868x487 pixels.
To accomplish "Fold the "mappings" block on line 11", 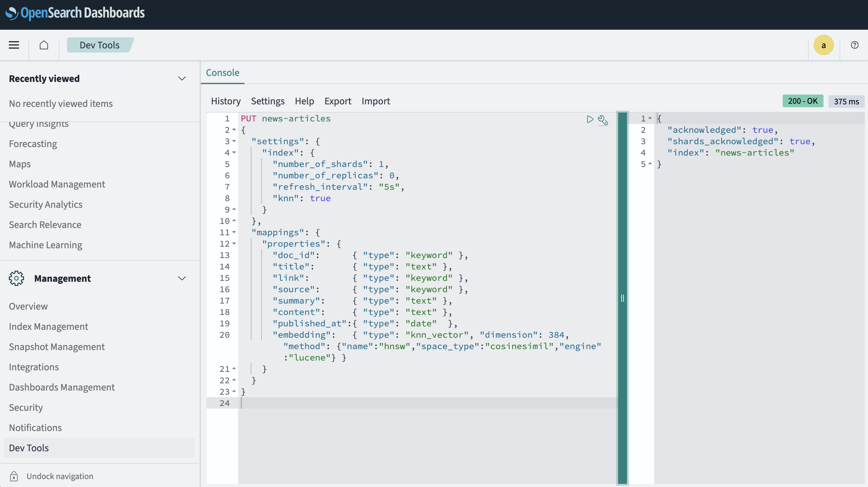I will pos(234,232).
